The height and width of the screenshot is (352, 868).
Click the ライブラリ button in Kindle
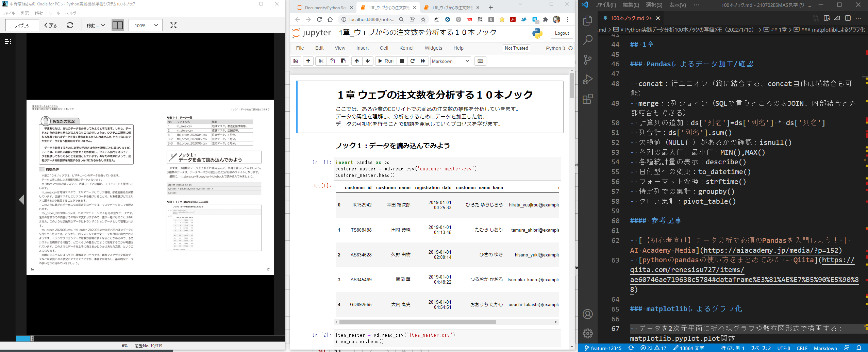click(22, 25)
